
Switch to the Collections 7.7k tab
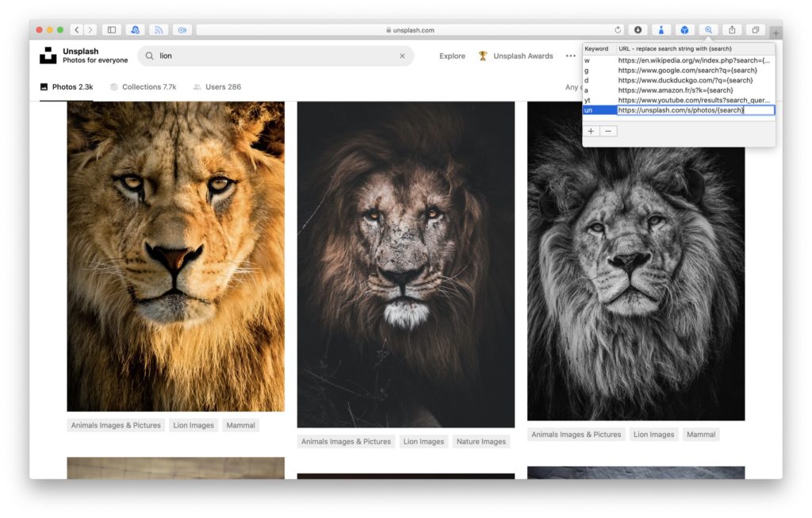coord(144,87)
